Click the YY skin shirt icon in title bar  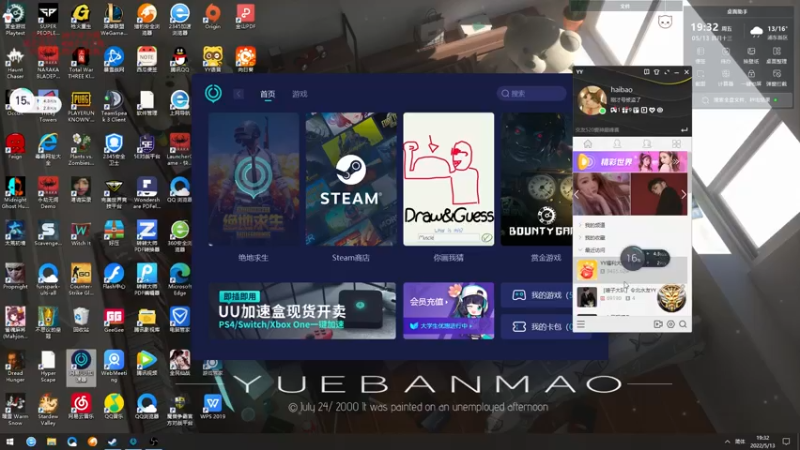657,72
